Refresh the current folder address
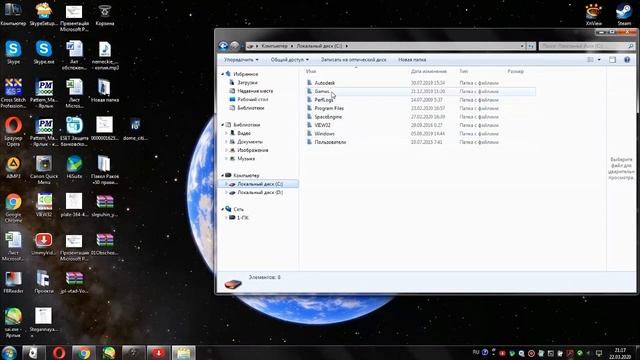The image size is (640, 360). point(531,46)
